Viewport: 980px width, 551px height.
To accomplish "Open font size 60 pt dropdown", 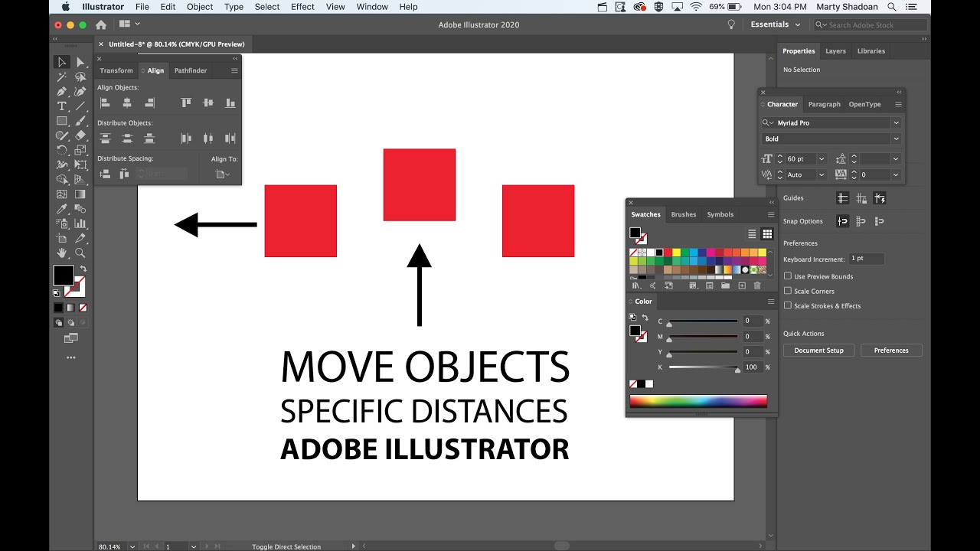I will pyautogui.click(x=822, y=159).
